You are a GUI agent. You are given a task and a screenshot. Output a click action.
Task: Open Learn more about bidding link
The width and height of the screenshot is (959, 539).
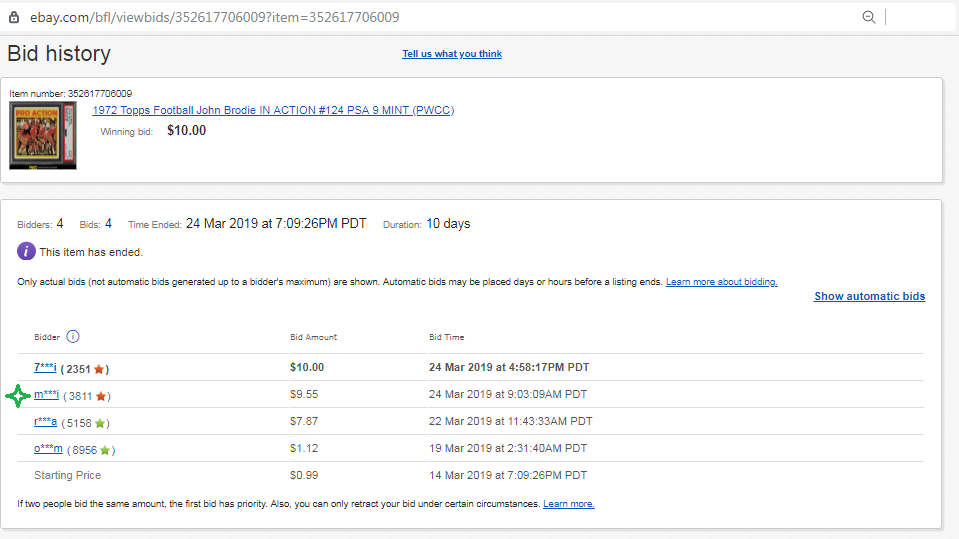coord(721,282)
